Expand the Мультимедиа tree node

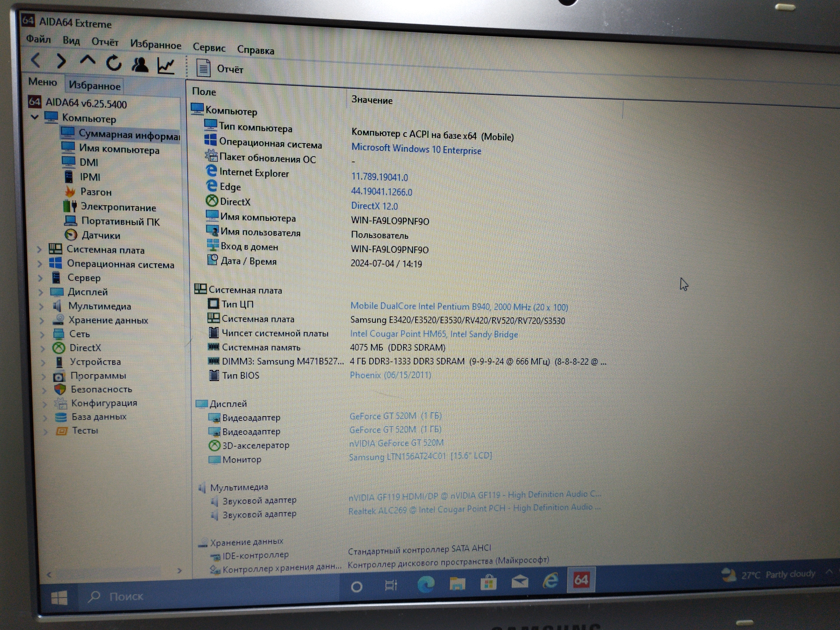click(x=41, y=306)
